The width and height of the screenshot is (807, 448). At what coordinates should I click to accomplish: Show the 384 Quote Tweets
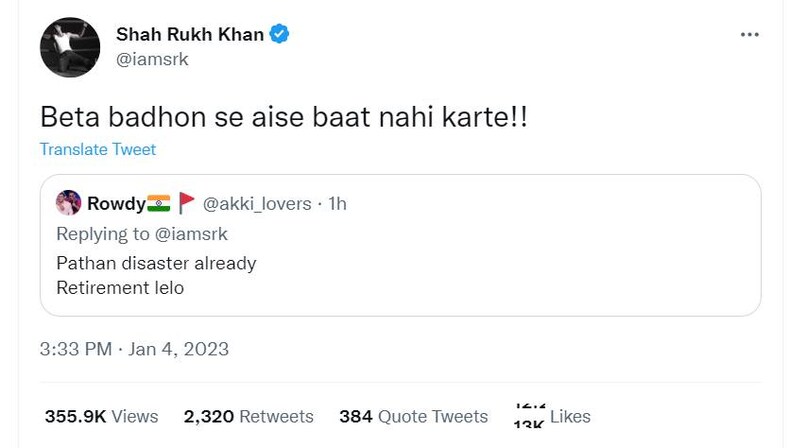pyautogui.click(x=413, y=416)
